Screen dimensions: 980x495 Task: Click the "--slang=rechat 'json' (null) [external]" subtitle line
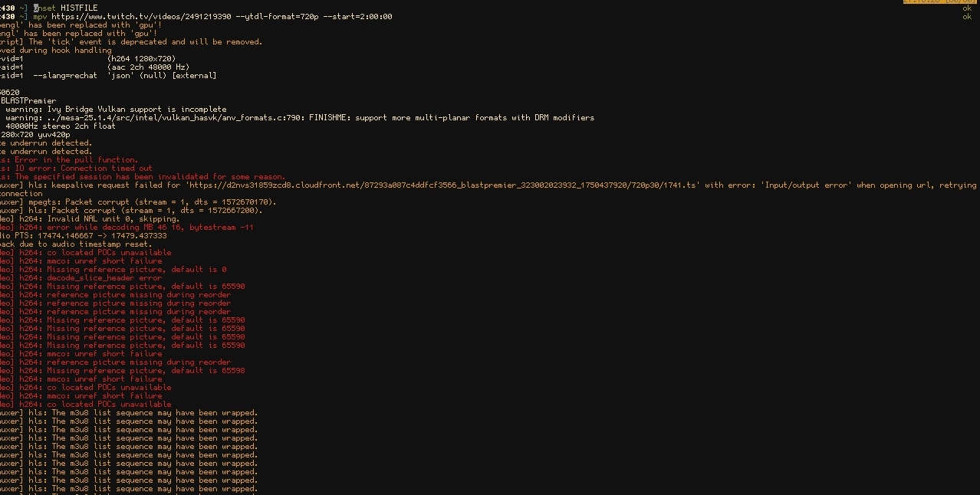coord(125,76)
